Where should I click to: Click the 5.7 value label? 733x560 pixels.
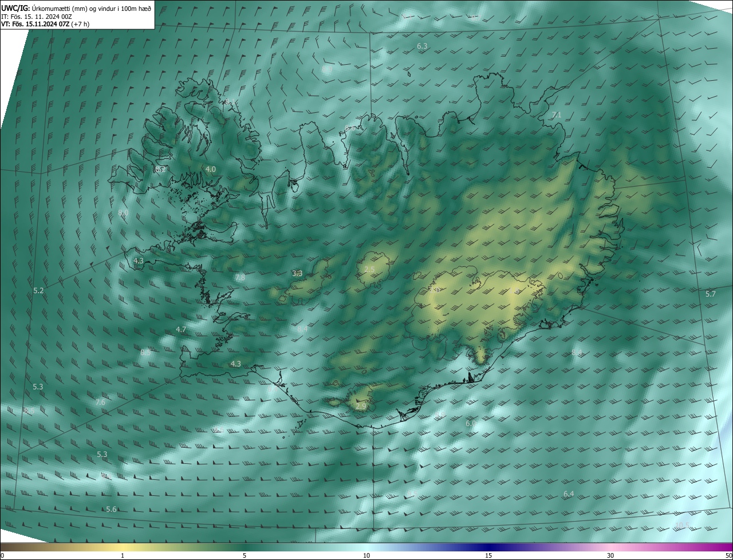point(710,294)
